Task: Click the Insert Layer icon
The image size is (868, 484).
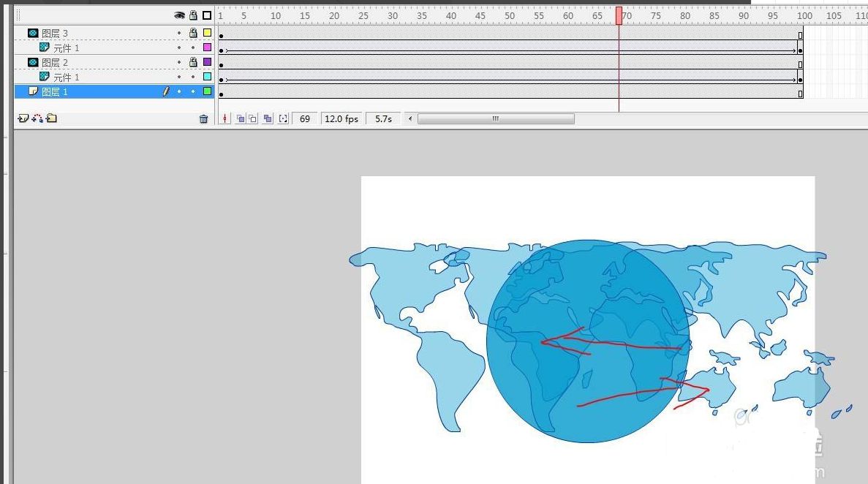Action: click(x=23, y=118)
